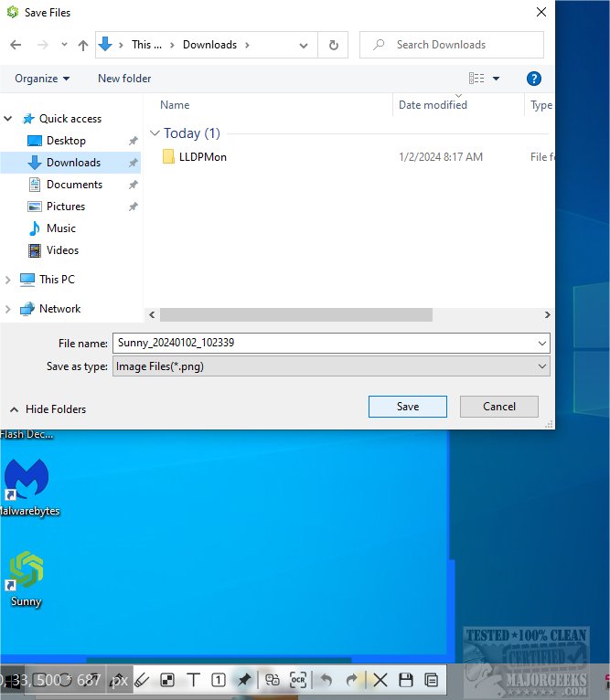Collapse the Quick access tree node

pyautogui.click(x=7, y=118)
